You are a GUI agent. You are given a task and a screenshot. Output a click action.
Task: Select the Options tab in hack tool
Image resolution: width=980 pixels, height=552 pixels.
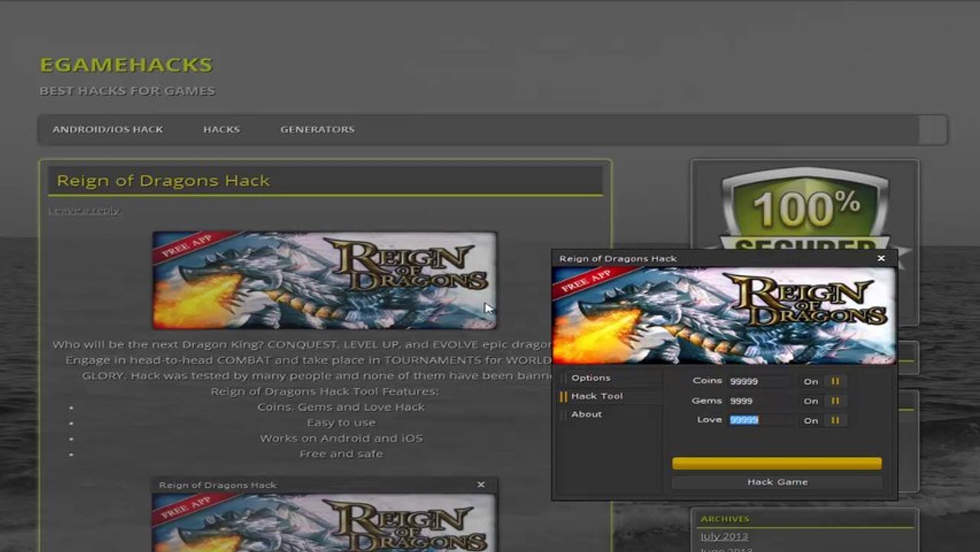pyautogui.click(x=591, y=378)
